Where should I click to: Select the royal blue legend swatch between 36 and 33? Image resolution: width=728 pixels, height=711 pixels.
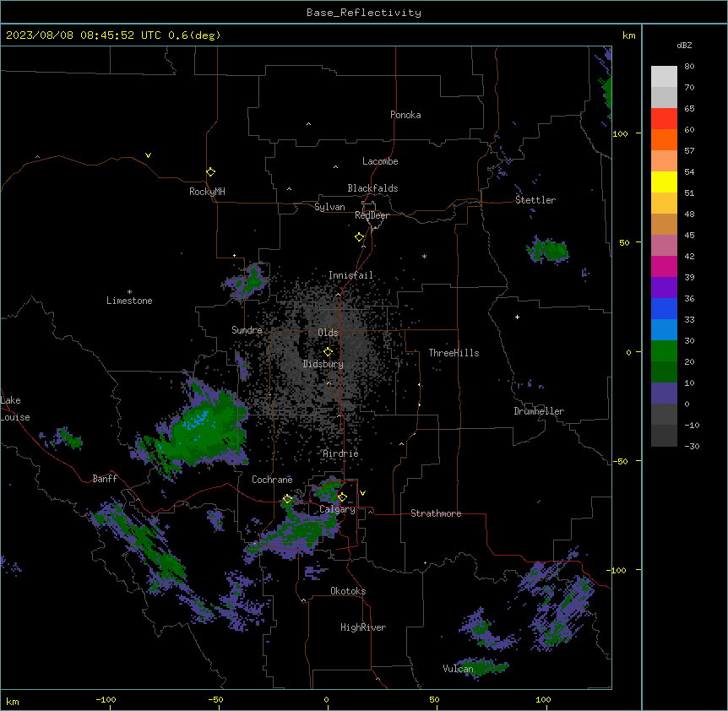point(664,308)
